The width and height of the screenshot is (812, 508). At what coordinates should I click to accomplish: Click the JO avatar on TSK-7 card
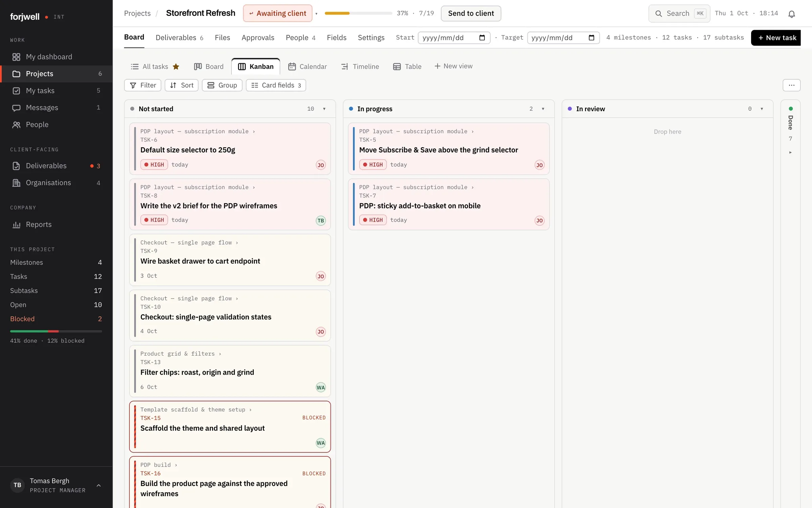coord(540,220)
